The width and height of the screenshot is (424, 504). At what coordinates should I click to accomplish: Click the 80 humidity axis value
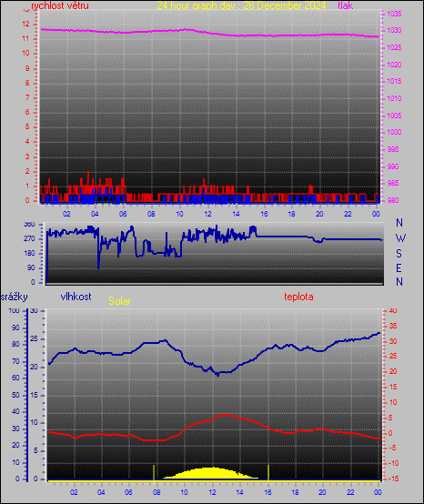[15, 344]
